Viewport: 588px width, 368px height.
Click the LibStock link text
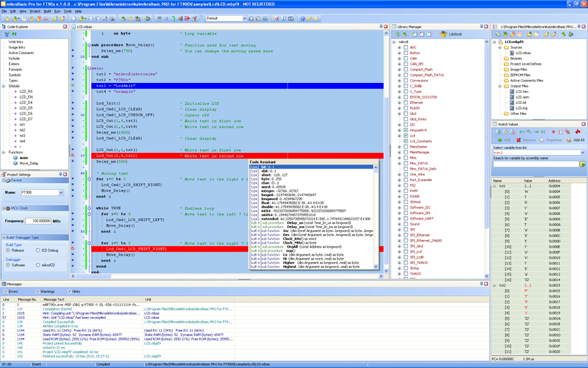coord(455,34)
